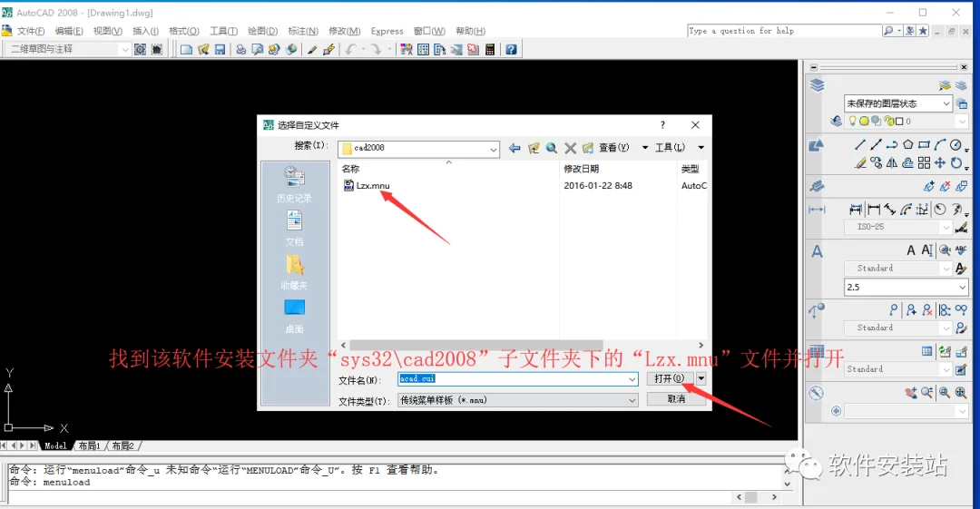Click the dialog's ? help button
980x509 pixels.
tap(662, 125)
